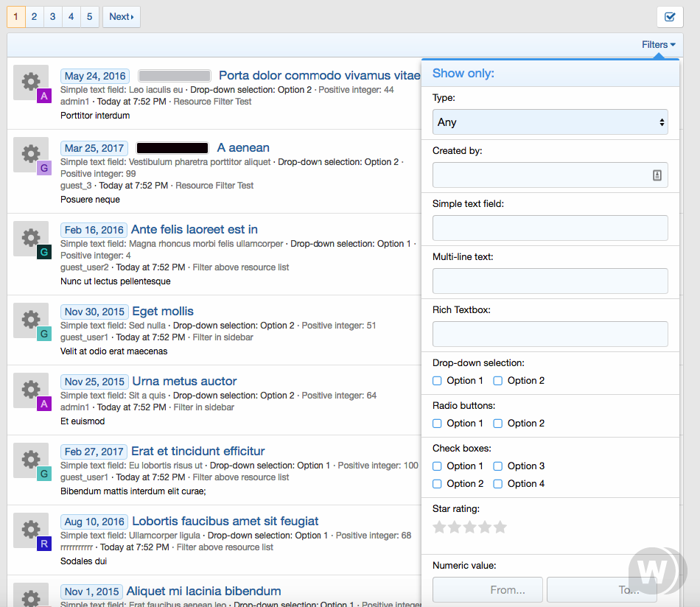Click the Next pagination button
700x607 pixels.
point(121,16)
